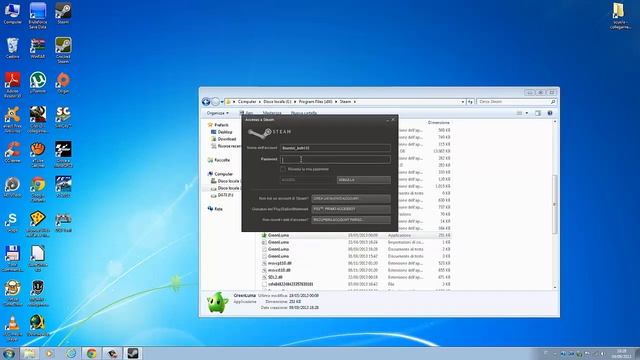This screenshot has height=360, width=640.
Task: Select Preferiti in the navigation pane
Action: [x=221, y=125]
